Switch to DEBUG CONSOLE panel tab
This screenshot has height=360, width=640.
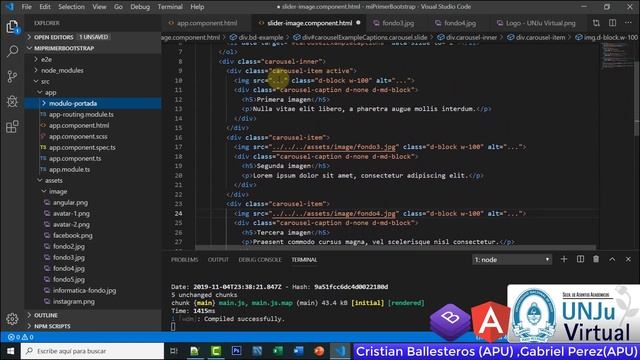point(260,260)
